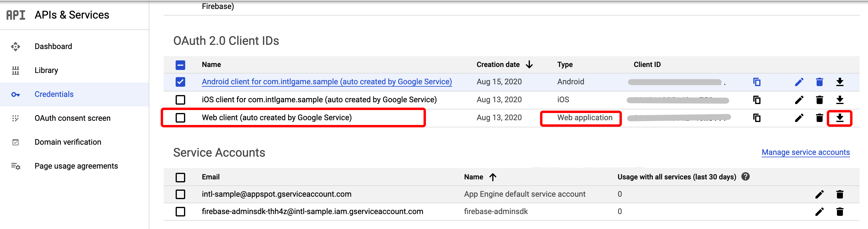Open the Android client for com.intlgame.sample link
The image size is (868, 229).
click(327, 82)
